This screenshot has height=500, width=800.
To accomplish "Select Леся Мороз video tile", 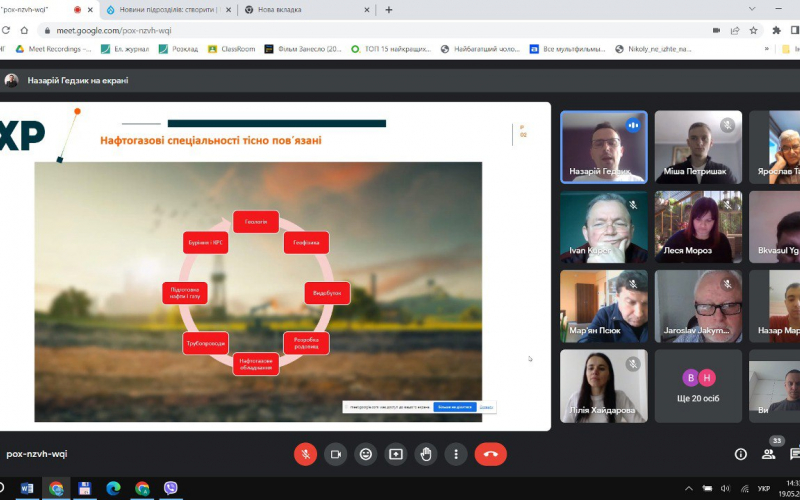I will pos(698,227).
